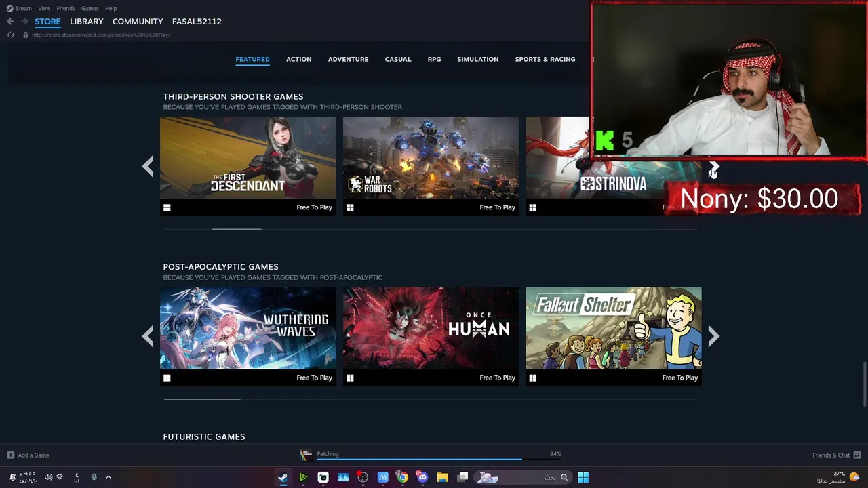Click the POST-APOCALYPTIC GAMES heading
868x488 pixels.
pos(220,266)
